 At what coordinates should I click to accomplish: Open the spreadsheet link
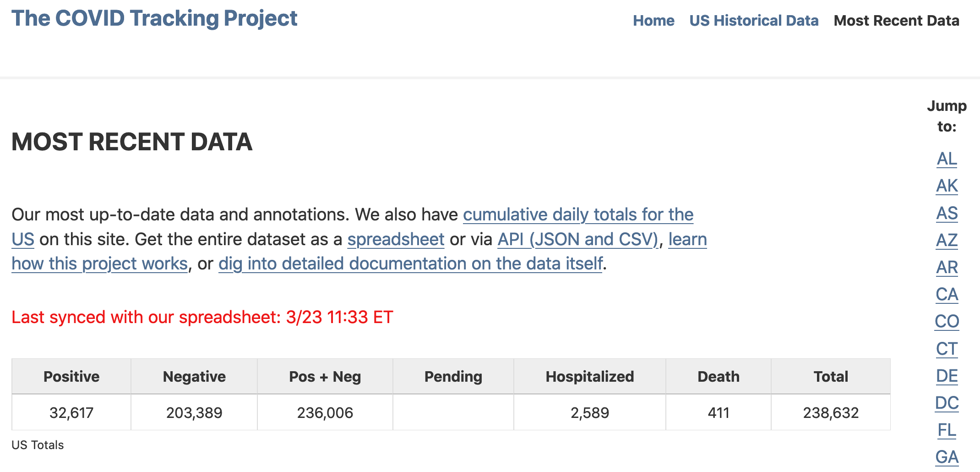pyautogui.click(x=396, y=239)
